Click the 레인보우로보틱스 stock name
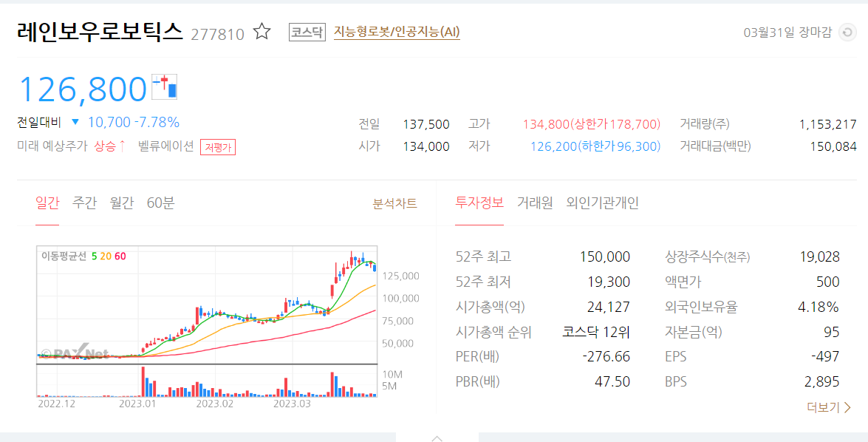The height and width of the screenshot is (442, 868). click(x=100, y=32)
